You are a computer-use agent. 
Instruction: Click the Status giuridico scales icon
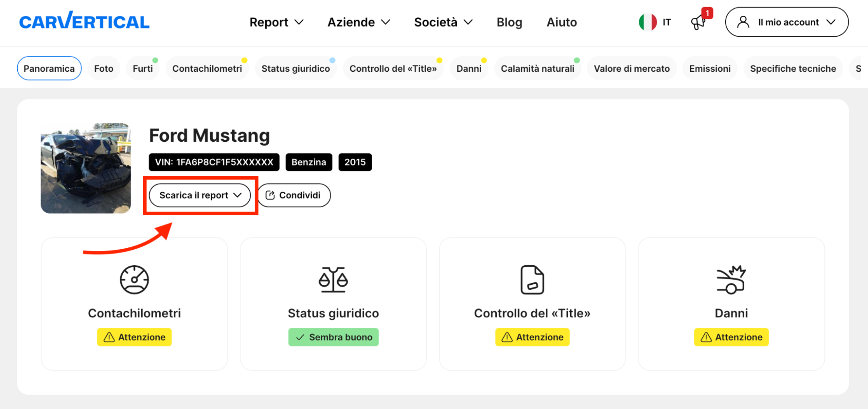[x=333, y=280]
